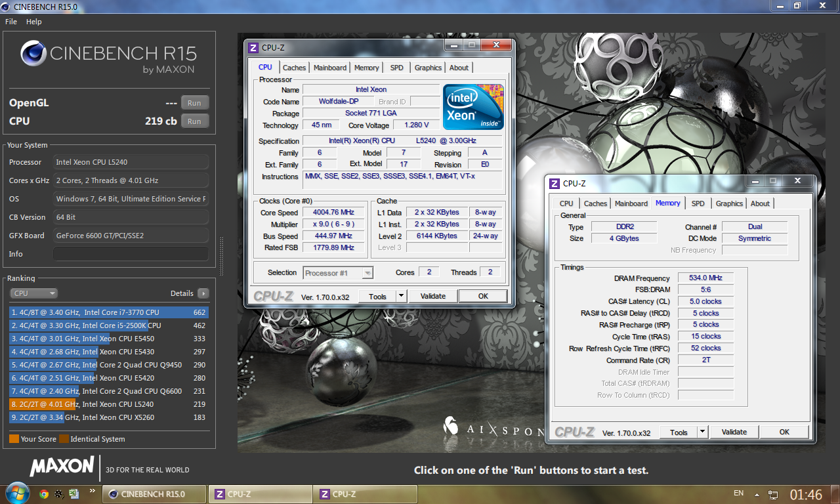Click the Aixsponza logo in render
The image size is (840, 504).
click(x=493, y=427)
